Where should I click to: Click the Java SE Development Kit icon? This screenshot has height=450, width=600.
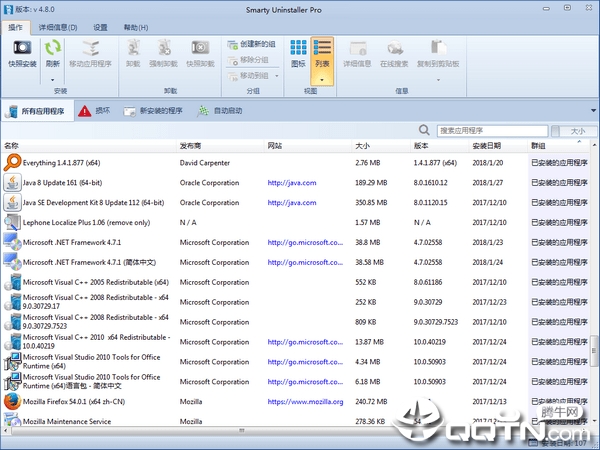pyautogui.click(x=12, y=202)
